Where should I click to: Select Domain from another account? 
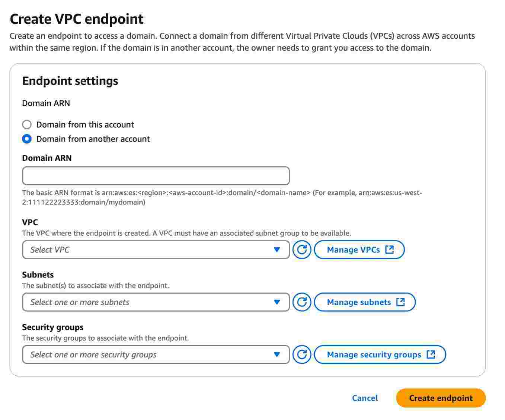(27, 139)
